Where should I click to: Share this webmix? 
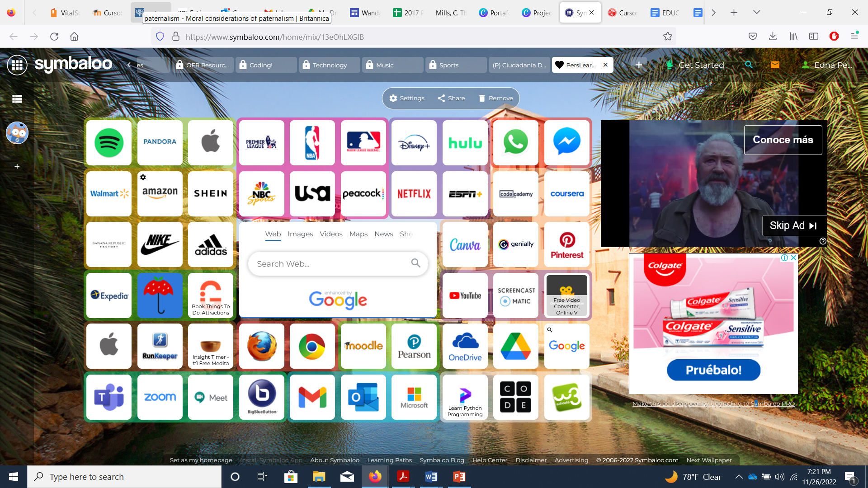click(451, 98)
